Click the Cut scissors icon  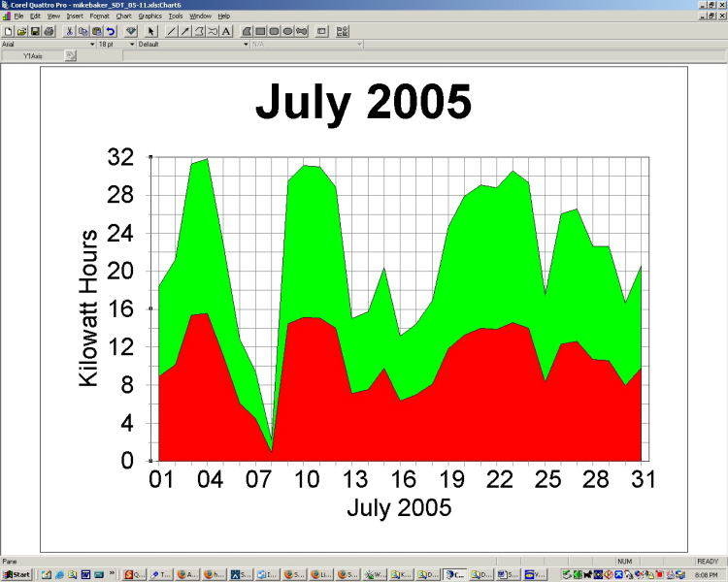[x=70, y=31]
